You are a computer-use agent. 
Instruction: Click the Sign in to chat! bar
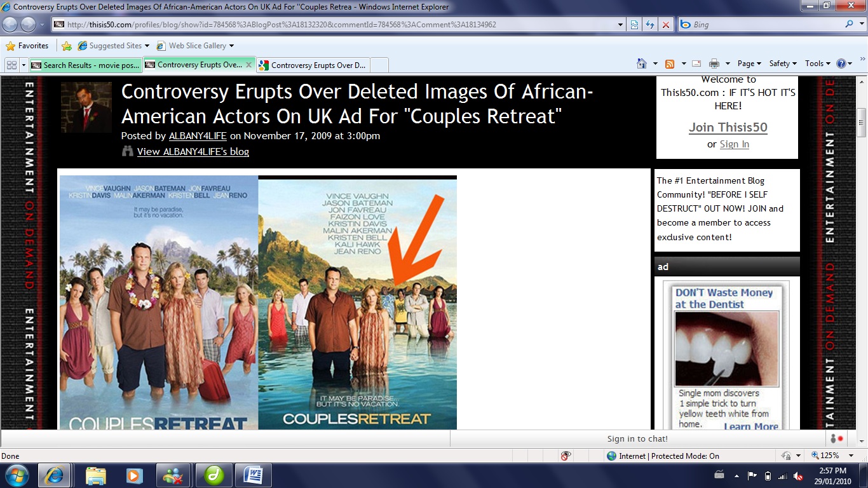tap(637, 438)
